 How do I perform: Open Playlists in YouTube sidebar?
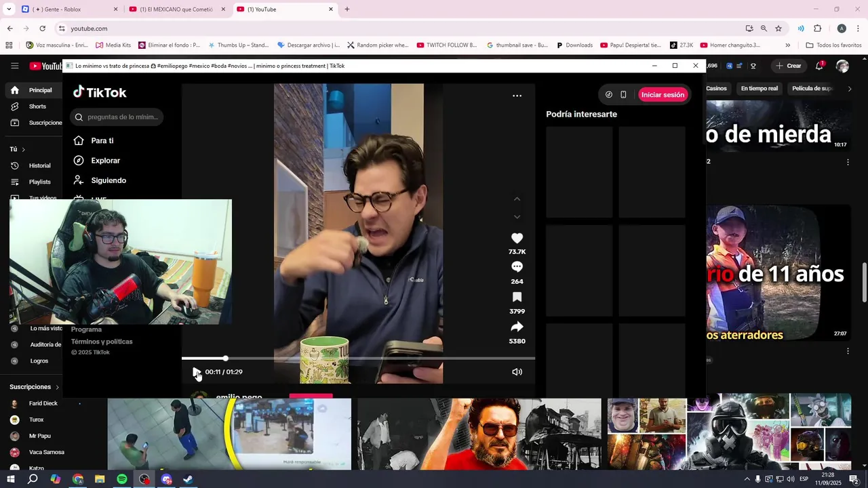click(33, 182)
